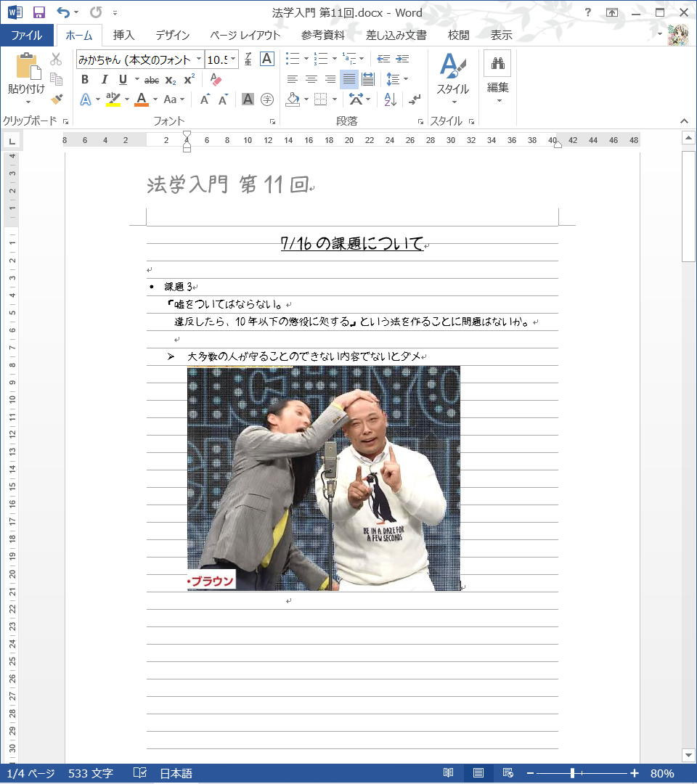Click the Save floppy disk icon
The image size is (697, 784).
click(x=39, y=12)
